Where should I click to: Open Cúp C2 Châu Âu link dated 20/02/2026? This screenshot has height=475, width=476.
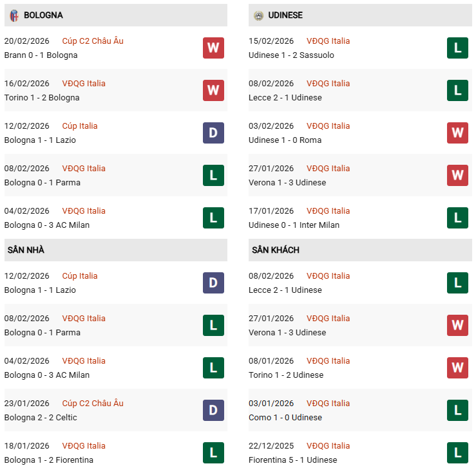click(93, 41)
